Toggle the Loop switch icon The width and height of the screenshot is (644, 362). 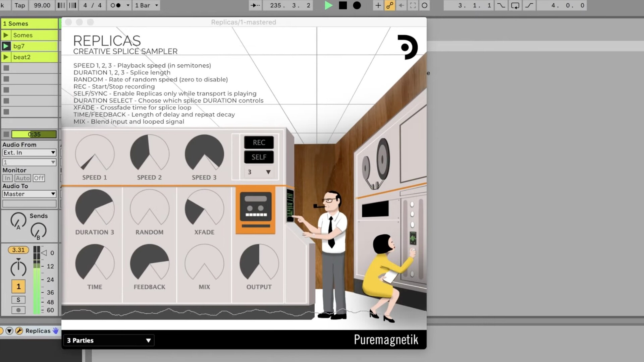pos(515,5)
